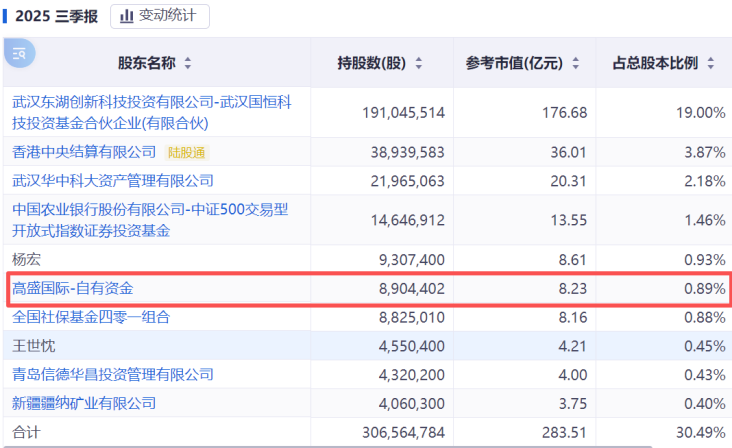Click the 股东名称 column header

coord(147,63)
